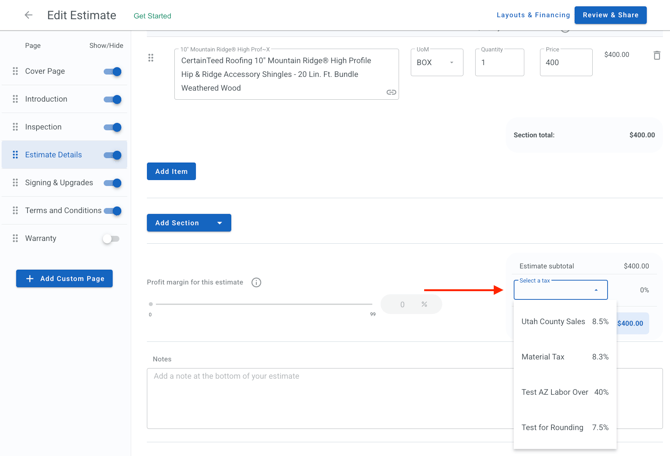Toggle off the Cover Page visibility switch
This screenshot has height=456, width=670.
(112, 72)
